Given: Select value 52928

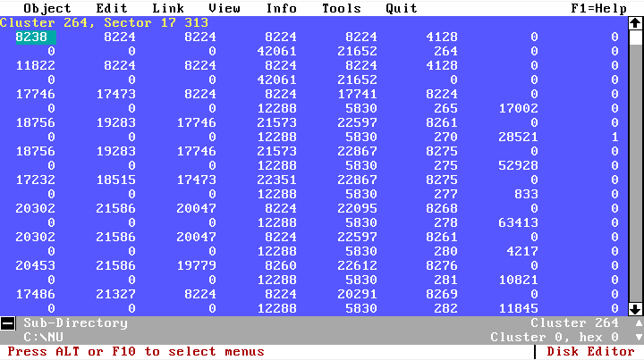Looking at the screenshot, I should [518, 165].
